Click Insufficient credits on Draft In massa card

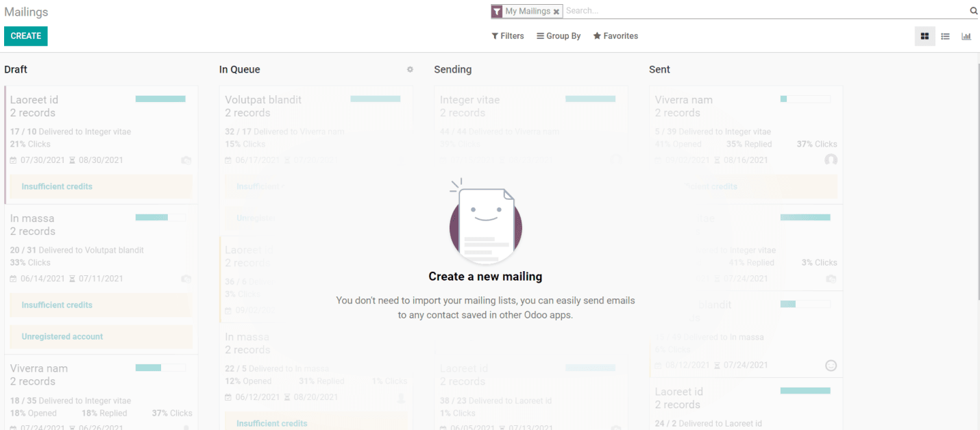click(x=101, y=305)
